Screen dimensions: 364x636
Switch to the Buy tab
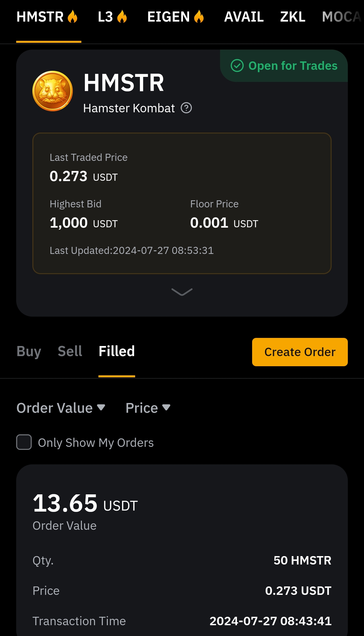29,351
